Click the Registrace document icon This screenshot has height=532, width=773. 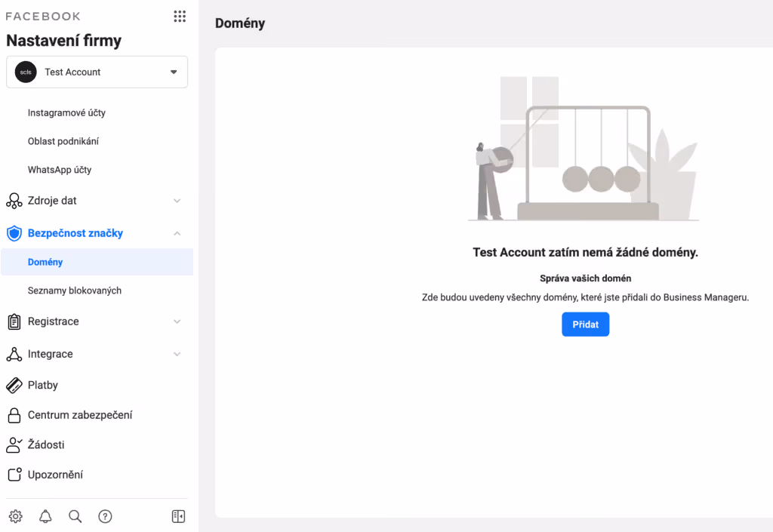point(14,321)
